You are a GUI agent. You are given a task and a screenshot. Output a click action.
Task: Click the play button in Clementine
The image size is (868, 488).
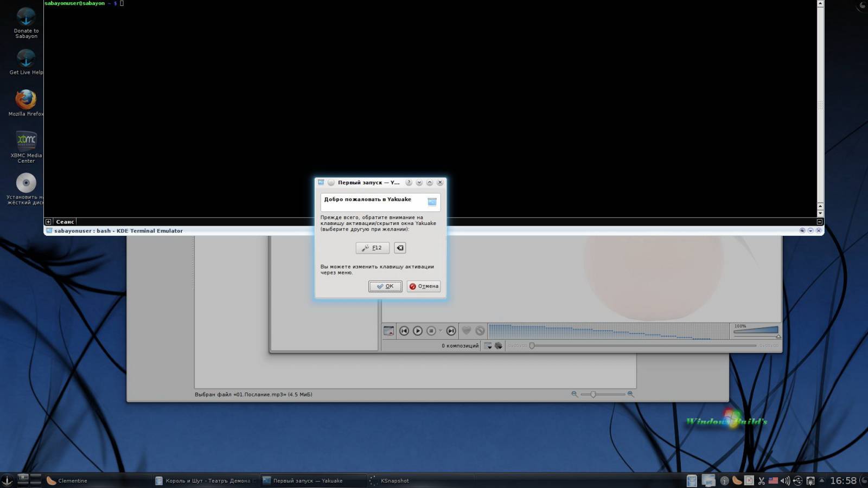[417, 331]
